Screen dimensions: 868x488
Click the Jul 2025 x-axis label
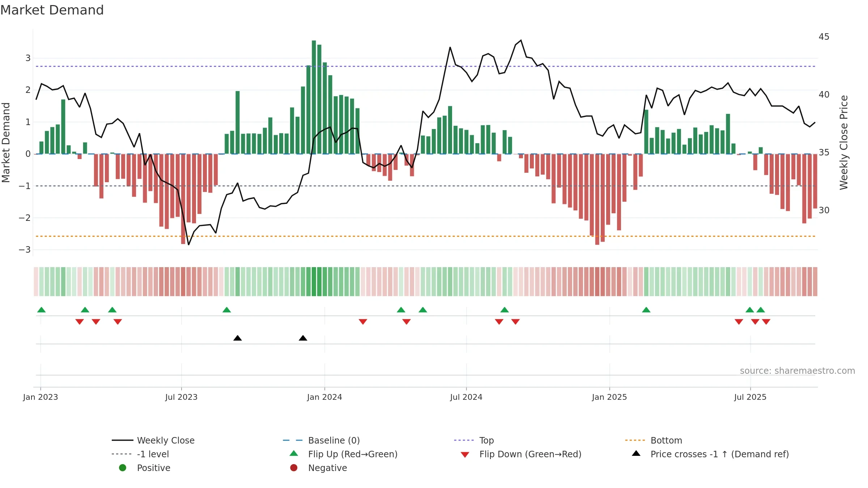[x=750, y=397]
